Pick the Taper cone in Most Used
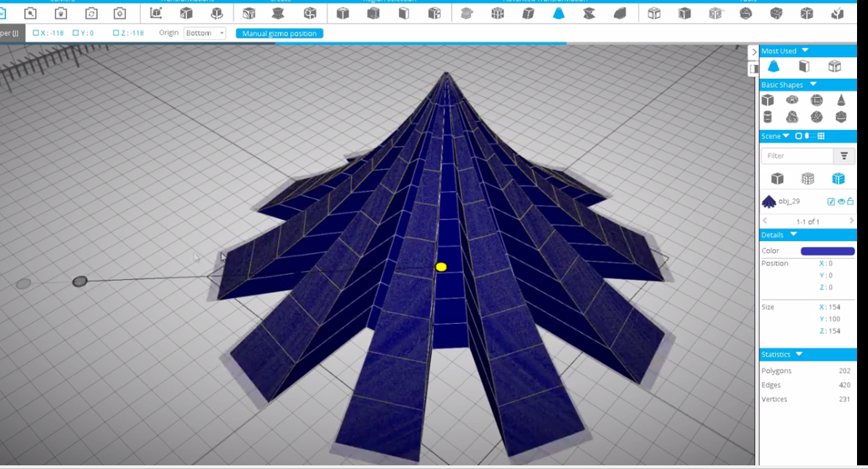This screenshot has height=469, width=868. tap(773, 66)
